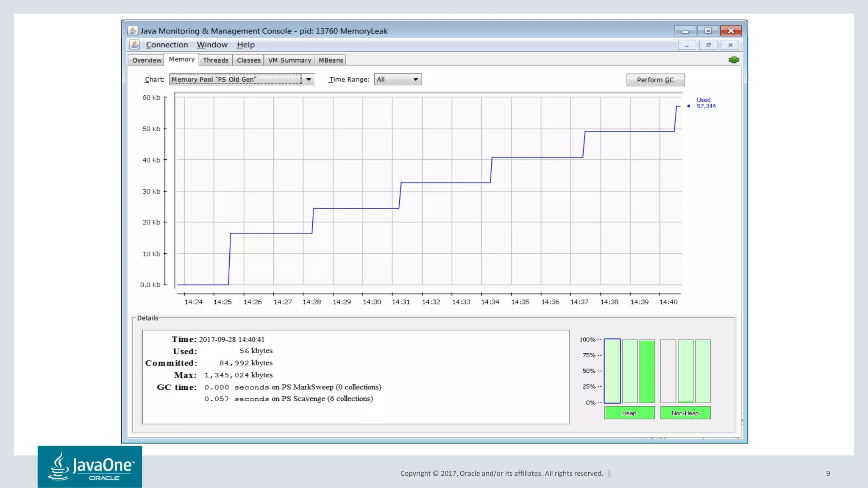This screenshot has height=488, width=868.
Task: Click the Committed 84,992 kbytes value
Action: [246, 363]
